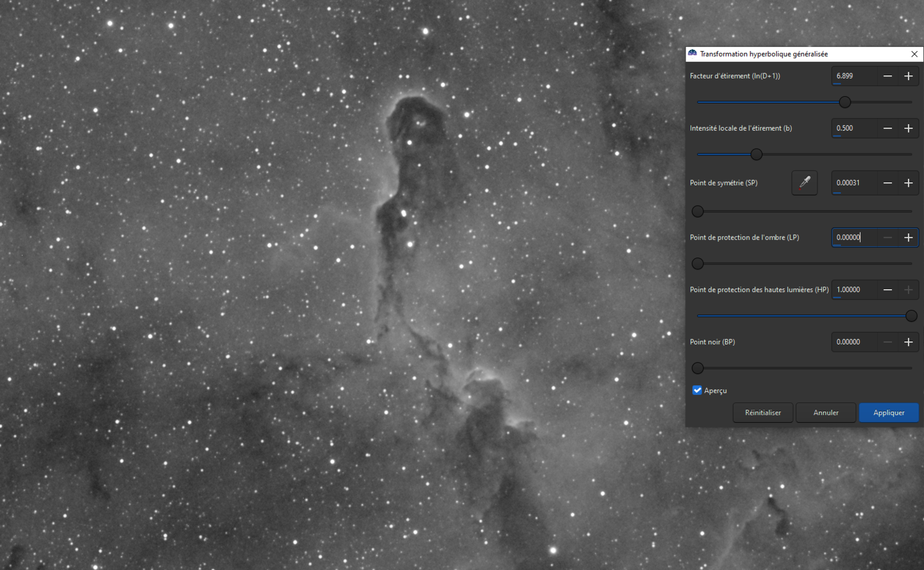Click the dialog's app icon in title bar
The width and height of the screenshot is (924, 570).
692,54
